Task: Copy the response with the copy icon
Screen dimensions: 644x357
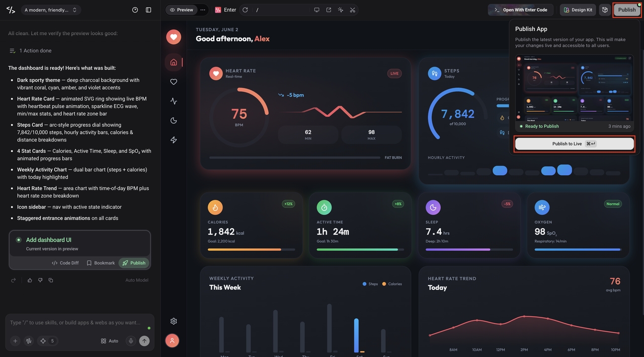Action: (51, 280)
